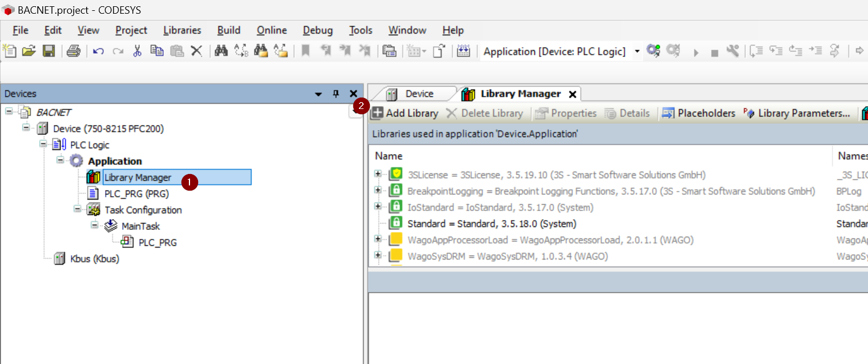Expand the 3SLicense library entry
The height and width of the screenshot is (364, 868).
378,173
